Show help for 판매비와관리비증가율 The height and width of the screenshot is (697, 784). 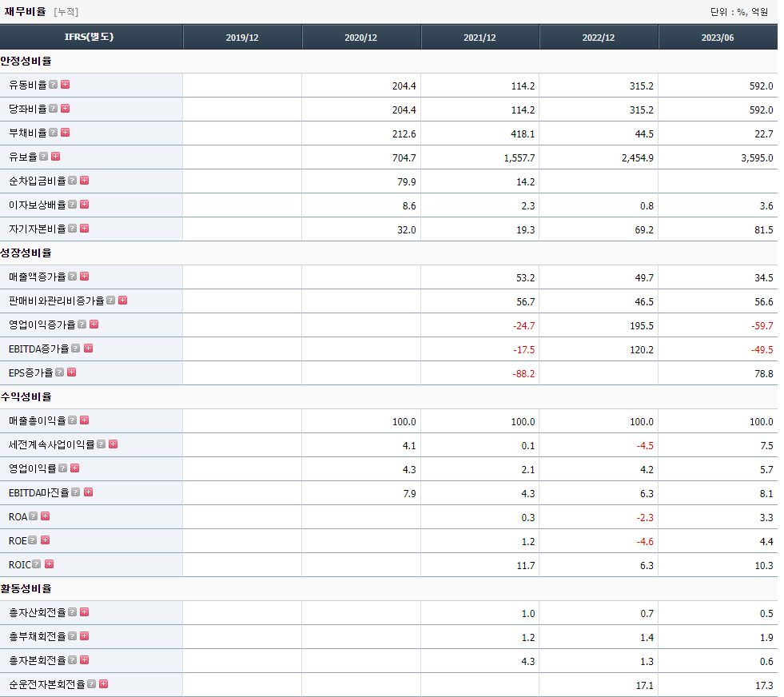pos(111,301)
